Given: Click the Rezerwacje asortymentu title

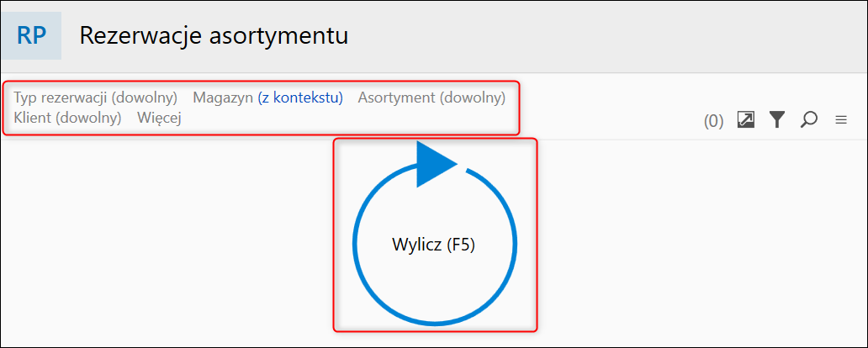Looking at the screenshot, I should [x=214, y=36].
